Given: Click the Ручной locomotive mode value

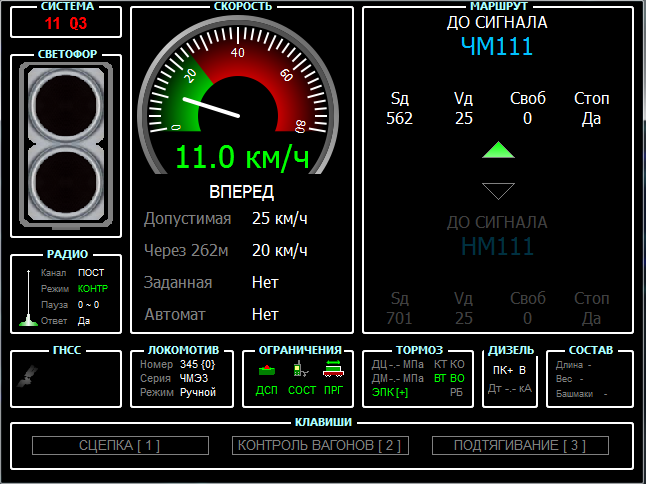Looking at the screenshot, I should pyautogui.click(x=198, y=393).
